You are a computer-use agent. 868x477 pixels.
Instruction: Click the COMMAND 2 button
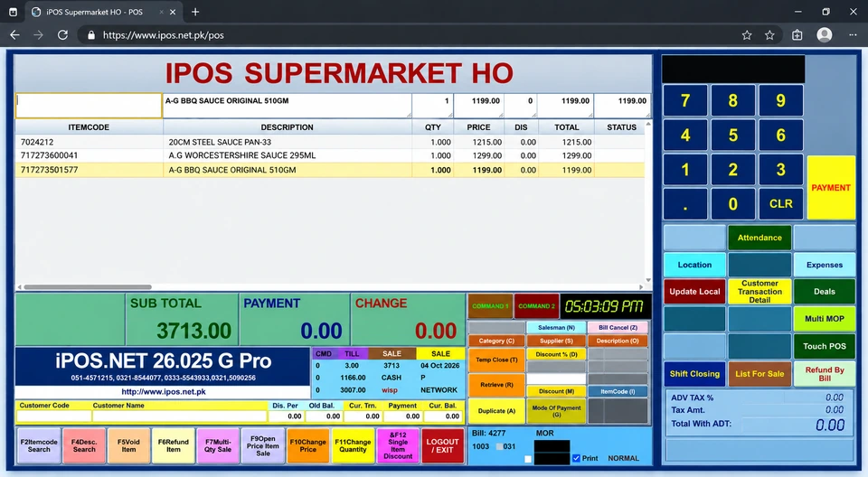pyautogui.click(x=536, y=306)
